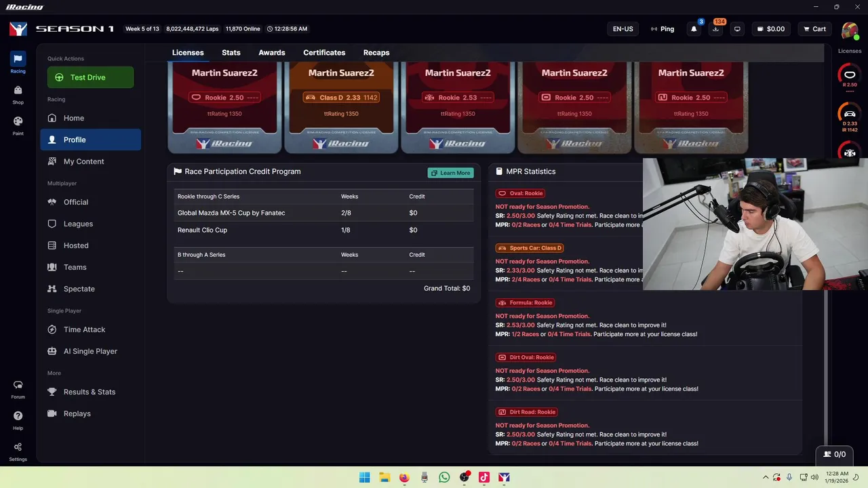Click the 2/4 Races link under Sports Car
868x488 pixels.
coord(526,279)
